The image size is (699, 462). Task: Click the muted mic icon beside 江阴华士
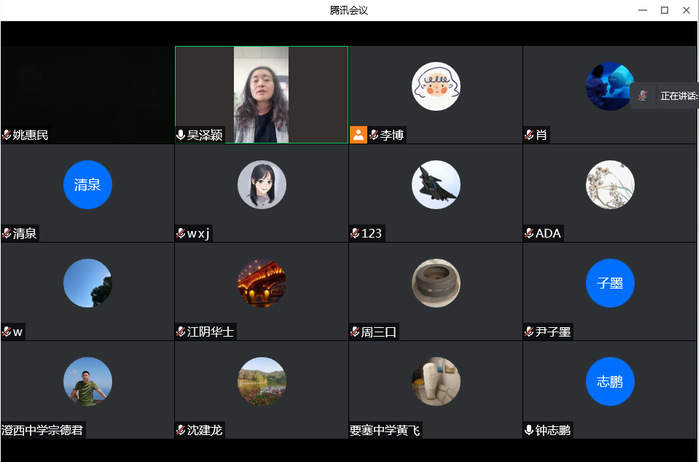[x=181, y=332]
